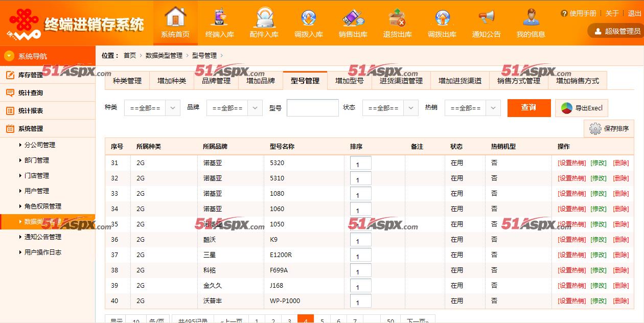Viewport: 644px width, 323px height.
Task: Expand 统计报表 in the sidebar
Action: [31, 111]
